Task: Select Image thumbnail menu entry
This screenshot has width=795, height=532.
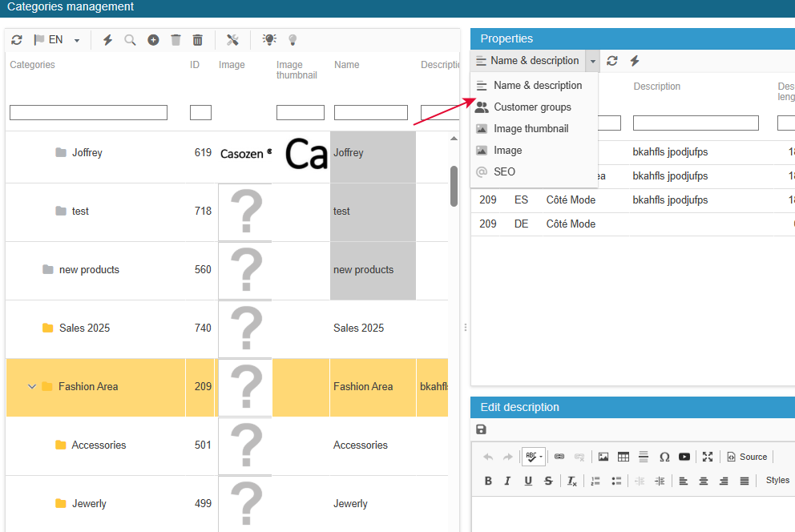Action: [535, 129]
